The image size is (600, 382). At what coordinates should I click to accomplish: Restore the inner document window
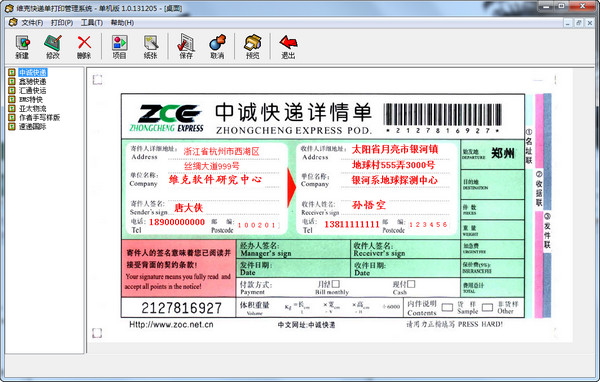[579, 23]
